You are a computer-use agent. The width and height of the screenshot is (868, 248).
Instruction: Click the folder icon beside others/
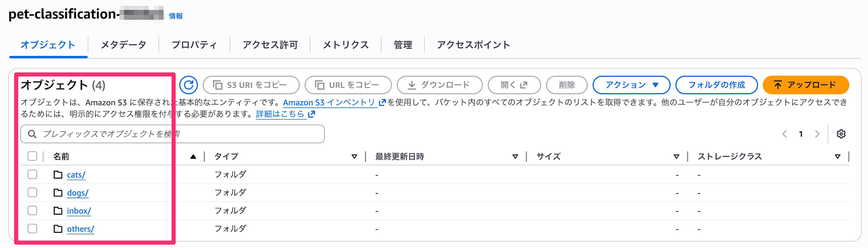coord(58,229)
